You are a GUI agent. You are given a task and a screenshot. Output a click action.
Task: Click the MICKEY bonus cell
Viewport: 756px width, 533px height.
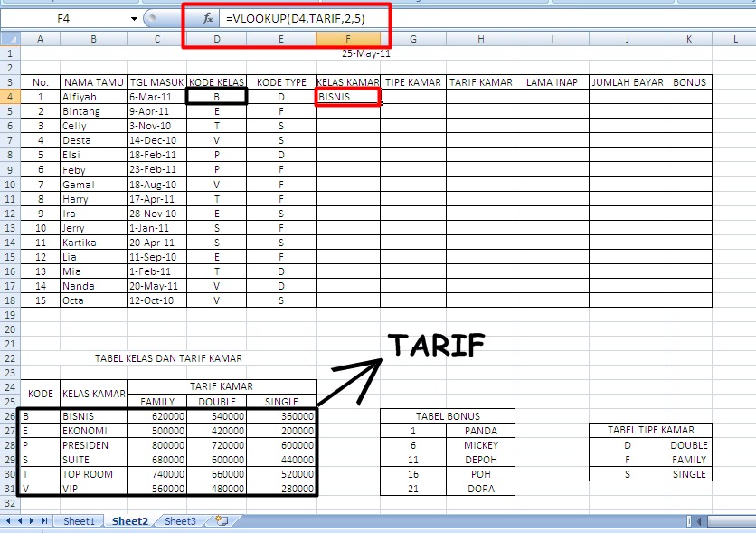point(481,445)
